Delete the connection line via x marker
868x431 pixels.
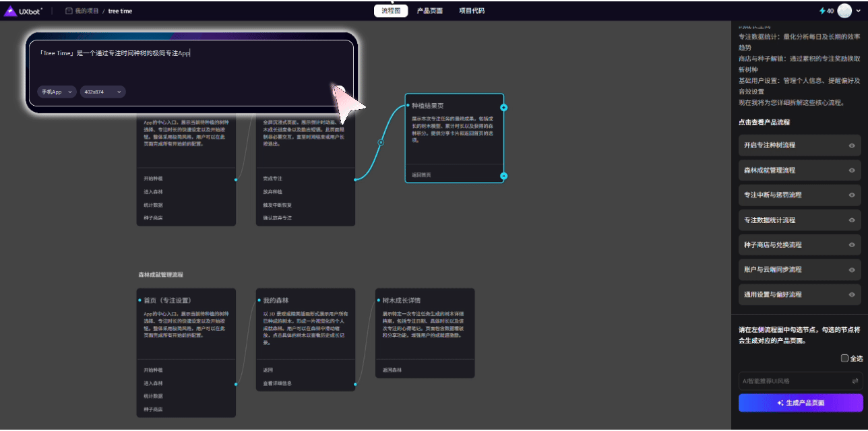(380, 143)
